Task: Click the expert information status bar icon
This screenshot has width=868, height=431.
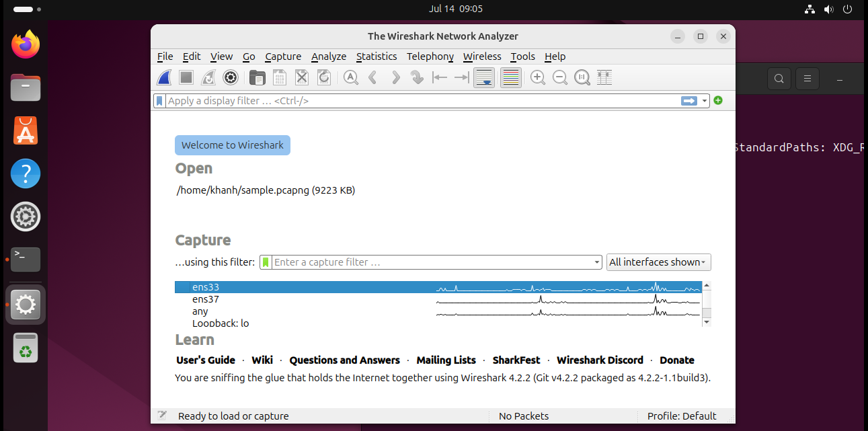Action: (x=162, y=416)
